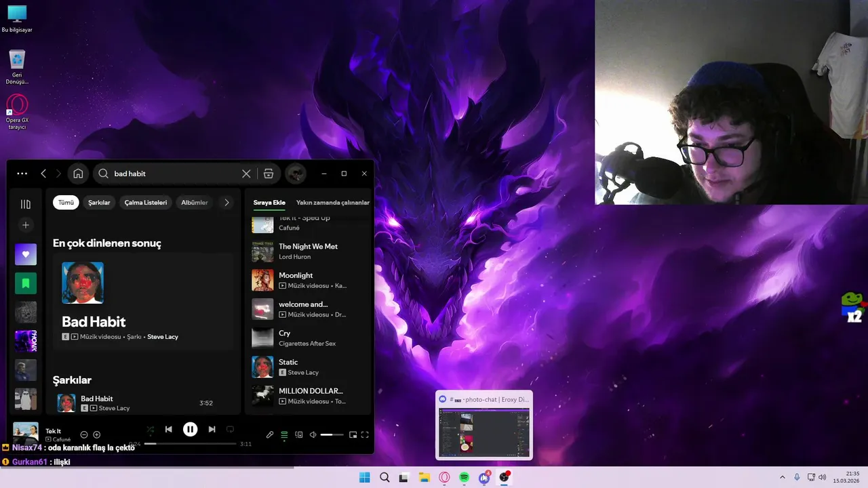Open Opera GX from the taskbar
Viewport: 868px width, 488px height.
point(444,477)
